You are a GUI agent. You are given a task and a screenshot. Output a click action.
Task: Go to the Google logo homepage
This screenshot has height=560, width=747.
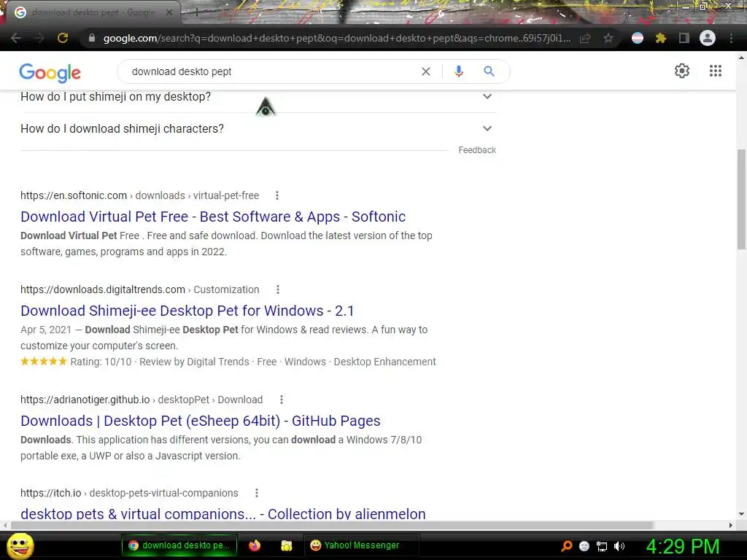point(50,72)
